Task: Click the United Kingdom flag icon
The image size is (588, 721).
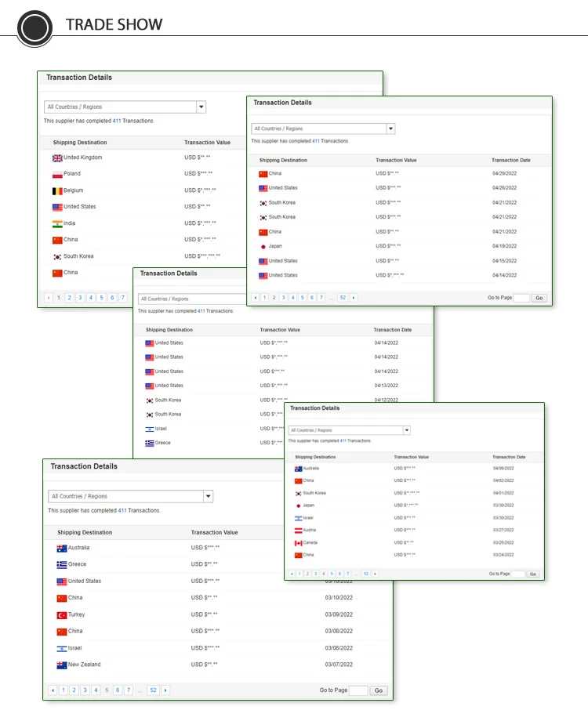Action: tap(57, 158)
